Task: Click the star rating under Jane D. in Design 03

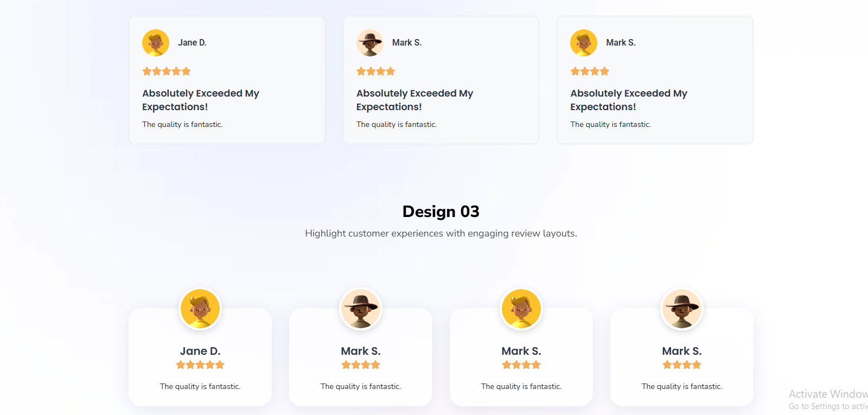Action: coord(200,365)
